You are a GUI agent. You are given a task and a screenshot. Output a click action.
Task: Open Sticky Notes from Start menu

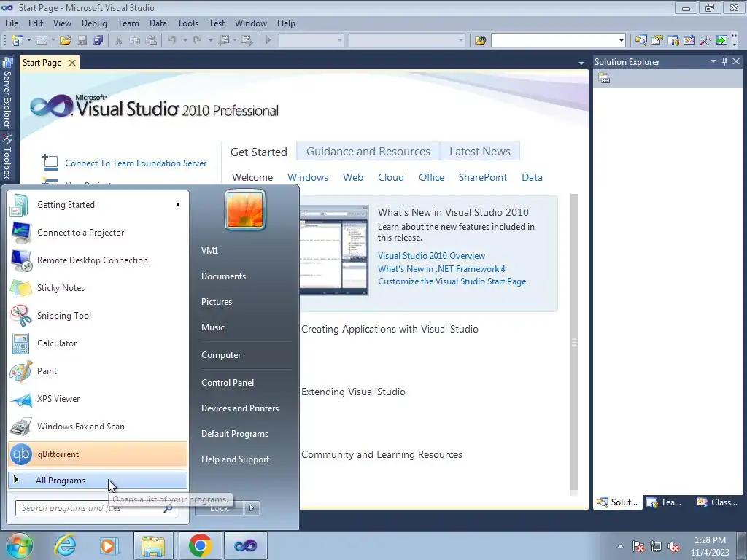point(98,288)
